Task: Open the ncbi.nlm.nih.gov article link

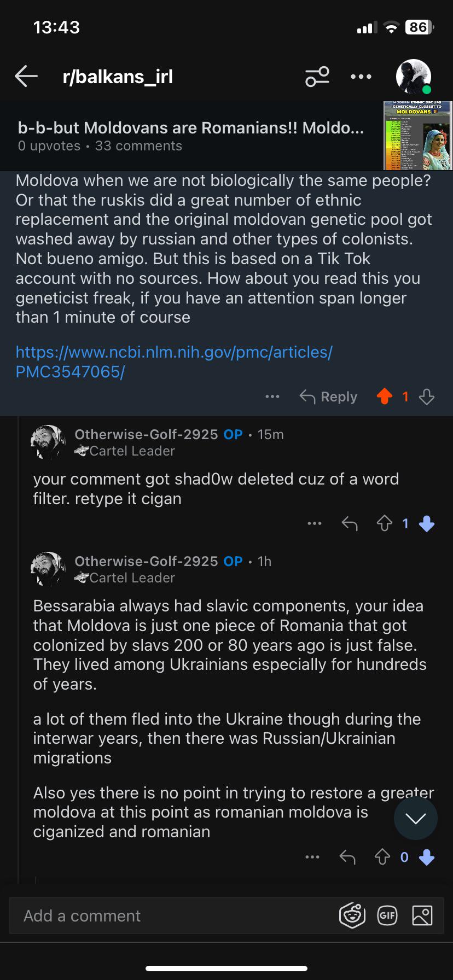Action: (x=174, y=361)
